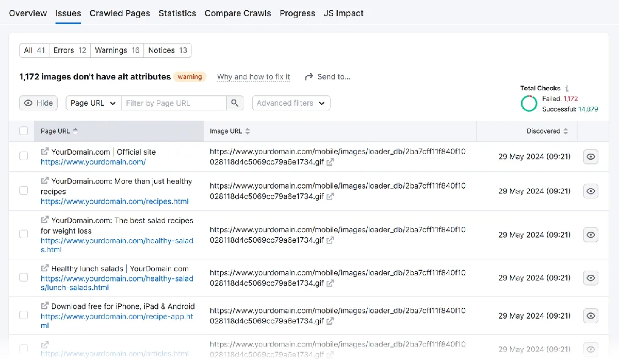Go to the Compare Crawls tab
The width and height of the screenshot is (619, 364).
(238, 13)
